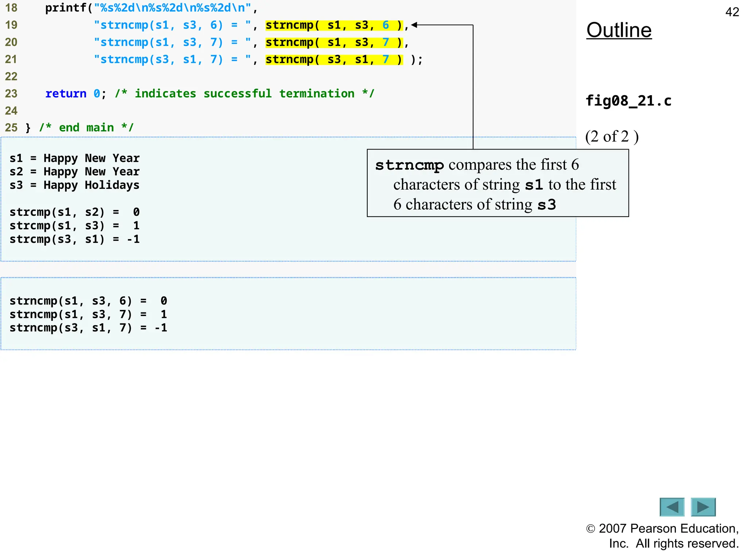Click the underlined Outline heading

click(619, 30)
